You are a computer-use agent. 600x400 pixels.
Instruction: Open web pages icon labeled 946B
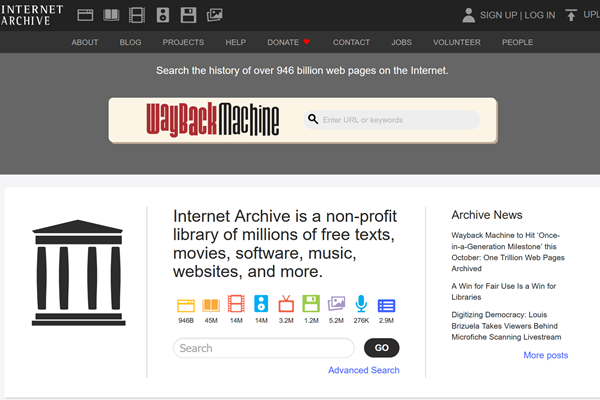(x=186, y=306)
